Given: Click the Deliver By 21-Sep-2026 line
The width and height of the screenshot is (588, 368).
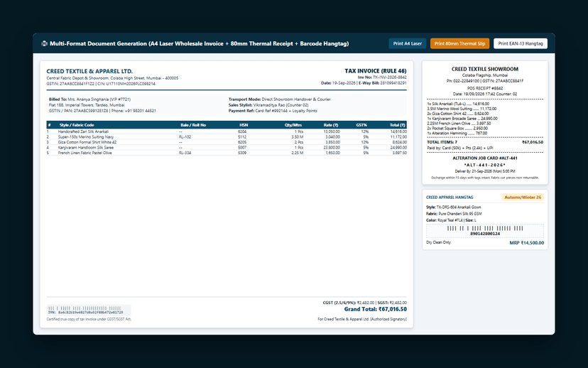Looking at the screenshot, I should 485,171.
